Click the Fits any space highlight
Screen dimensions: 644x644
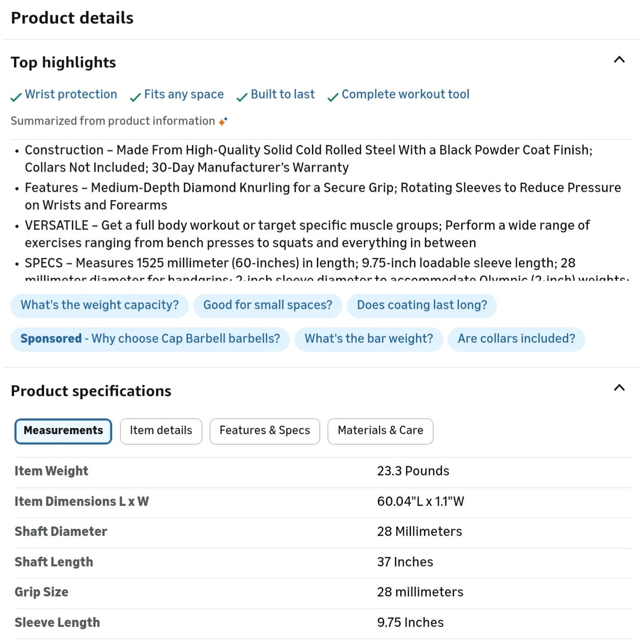tap(184, 95)
